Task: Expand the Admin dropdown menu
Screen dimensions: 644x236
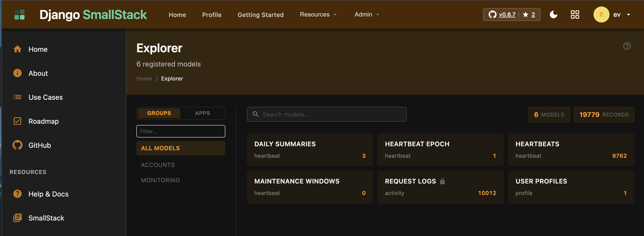Action: (366, 14)
